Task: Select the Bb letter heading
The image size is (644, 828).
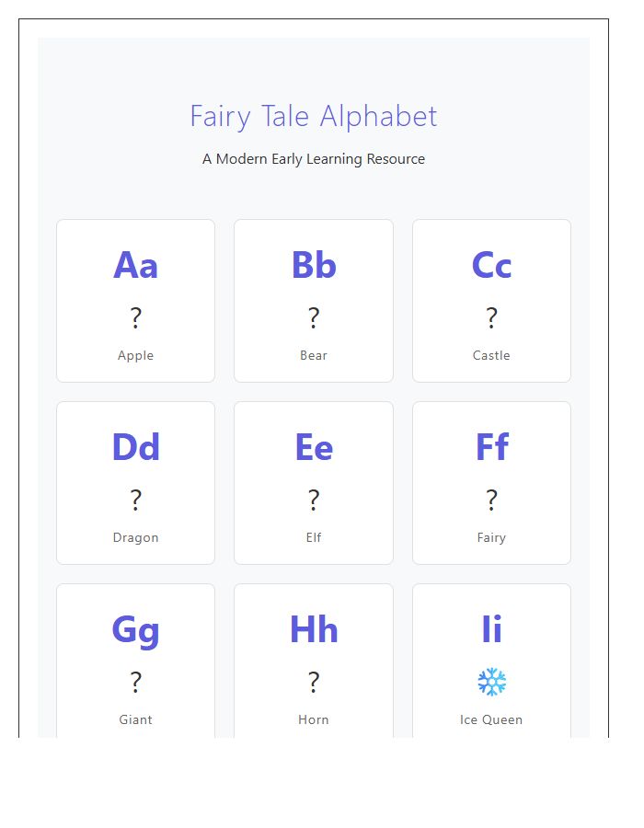Action: (314, 266)
